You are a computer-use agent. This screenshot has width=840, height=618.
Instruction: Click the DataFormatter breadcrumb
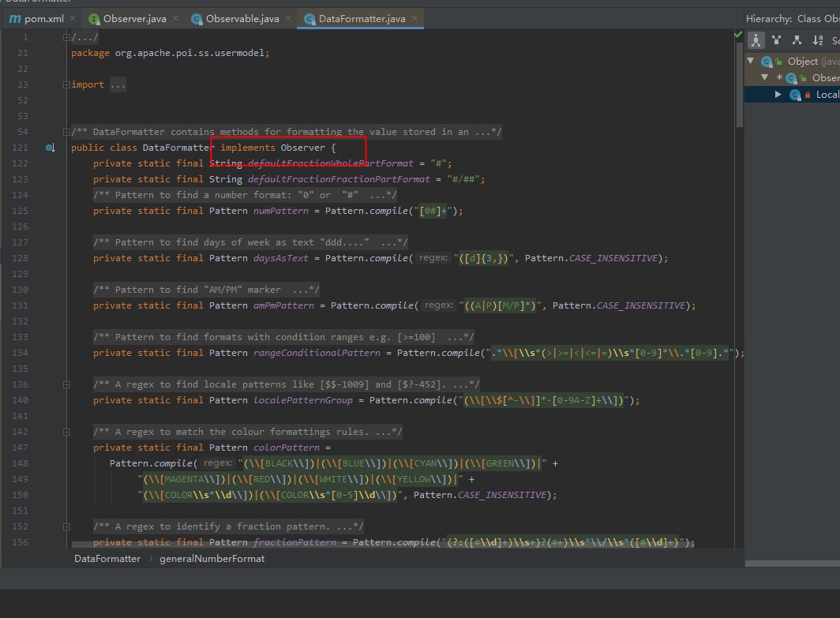(107, 559)
